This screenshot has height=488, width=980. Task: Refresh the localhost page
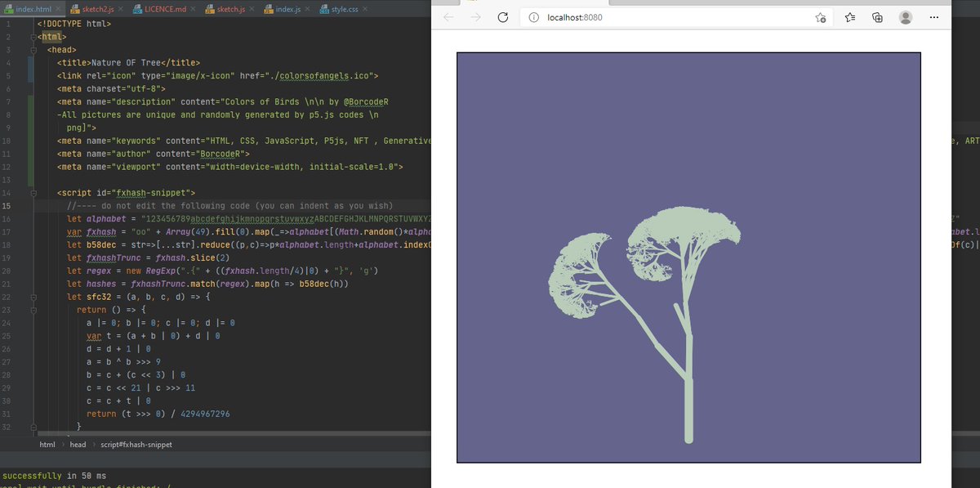point(503,17)
